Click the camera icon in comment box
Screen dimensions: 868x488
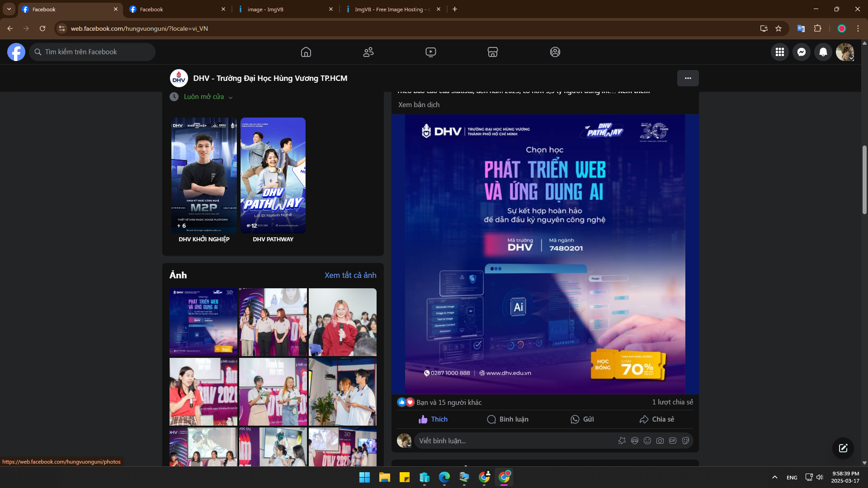pyautogui.click(x=660, y=441)
